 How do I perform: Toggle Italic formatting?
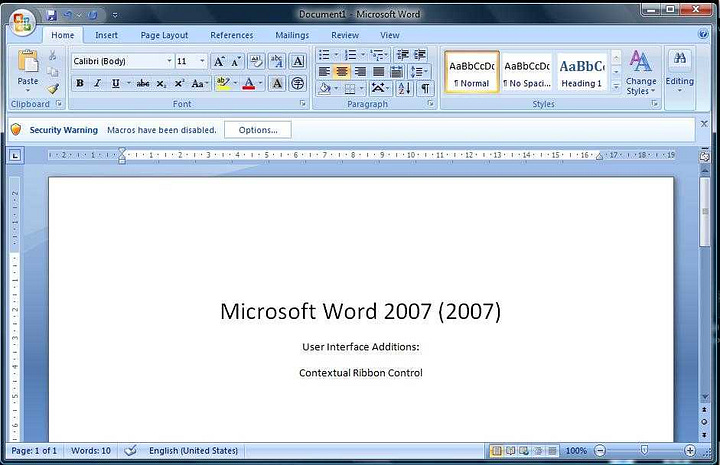click(x=97, y=84)
